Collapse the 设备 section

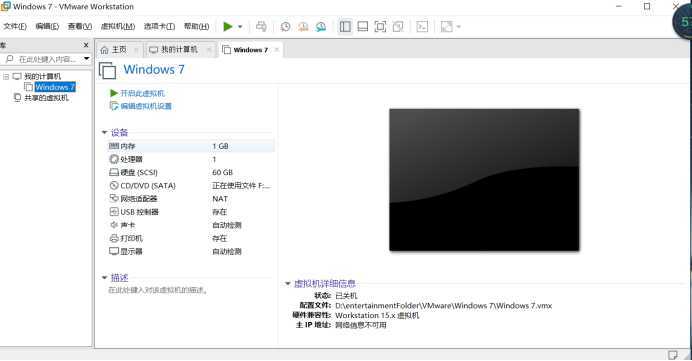(105, 132)
